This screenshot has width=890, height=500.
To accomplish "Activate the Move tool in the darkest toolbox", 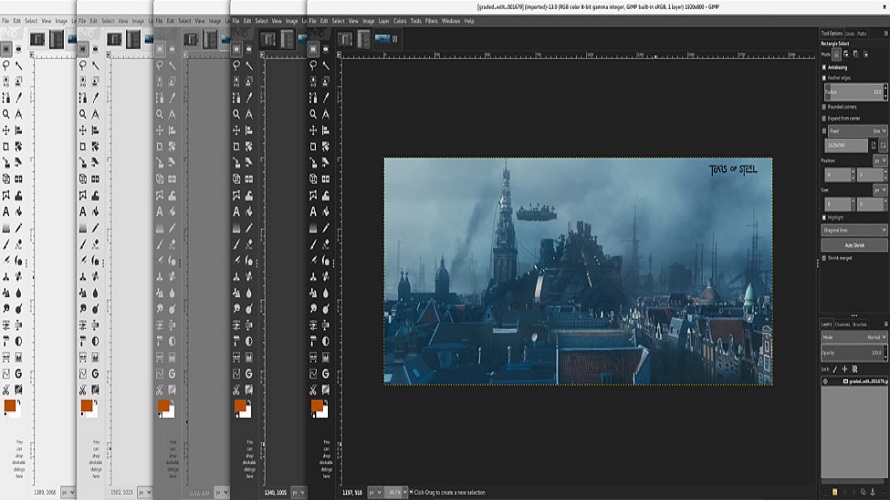I will click(x=314, y=130).
